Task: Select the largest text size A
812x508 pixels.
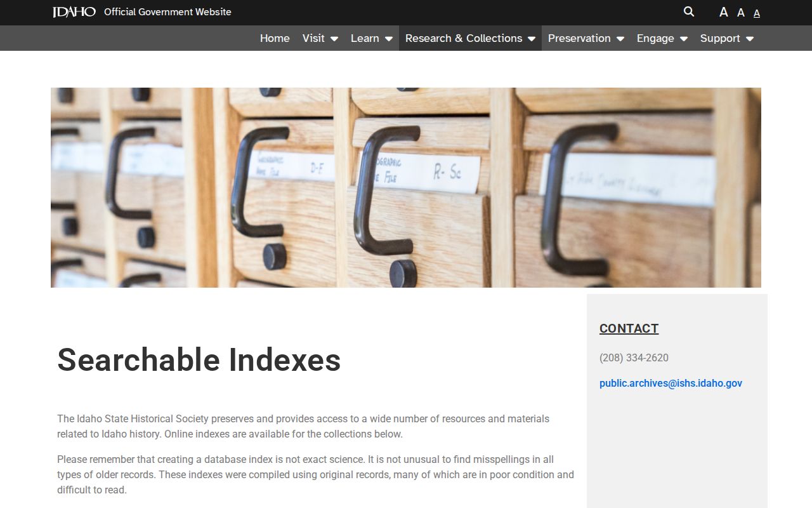Action: click(724, 12)
